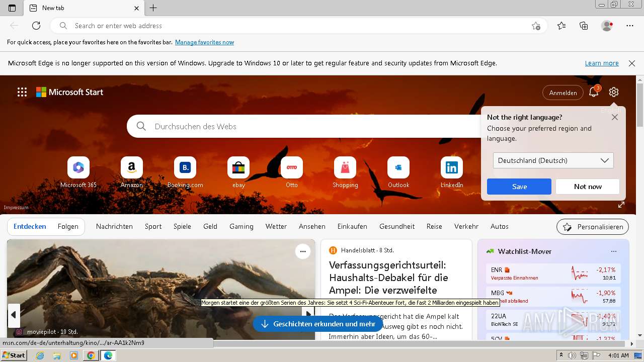Open region language dropdown Deutschland (Deutsch)

(553, 160)
